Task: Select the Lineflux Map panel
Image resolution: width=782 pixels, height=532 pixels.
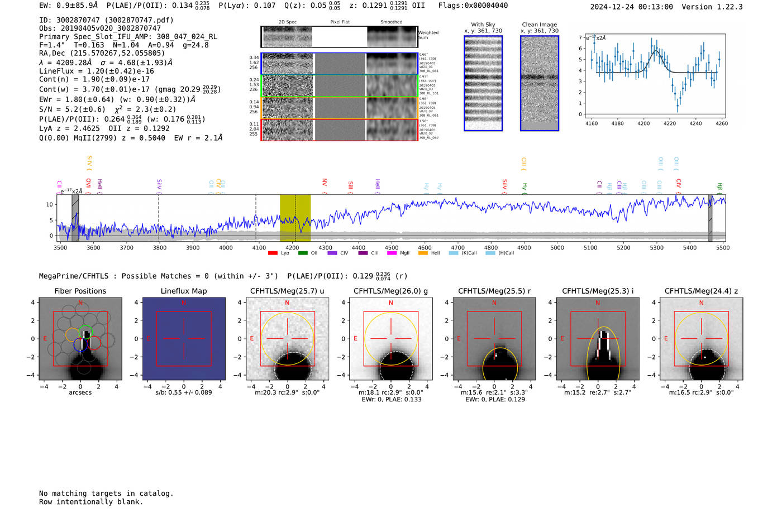Action: click(184, 339)
